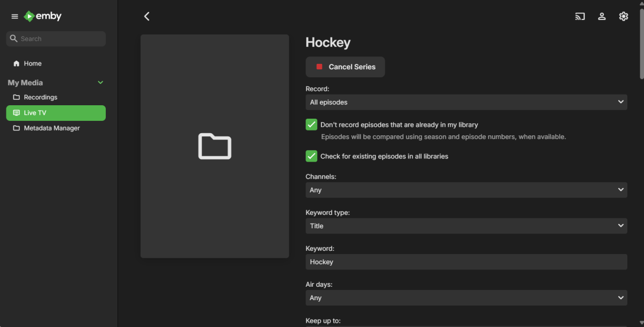Go back using the arrow icon
Image resolution: width=644 pixels, height=327 pixels.
147,16
